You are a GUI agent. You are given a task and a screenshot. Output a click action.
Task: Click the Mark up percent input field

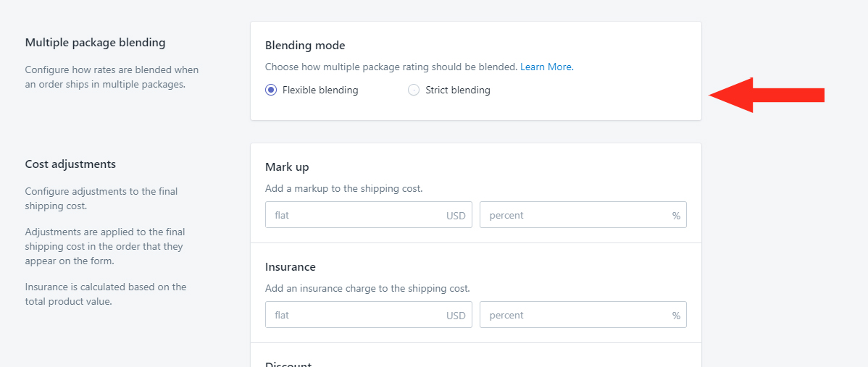583,215
